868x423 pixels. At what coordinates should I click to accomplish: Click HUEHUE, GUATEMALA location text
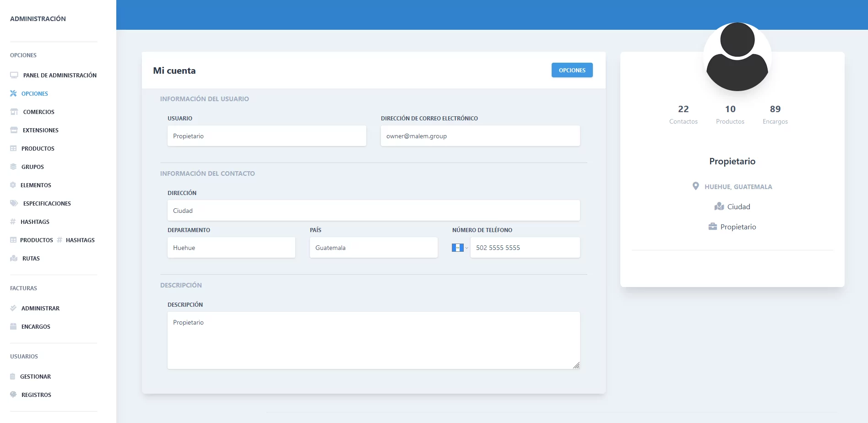[738, 187]
